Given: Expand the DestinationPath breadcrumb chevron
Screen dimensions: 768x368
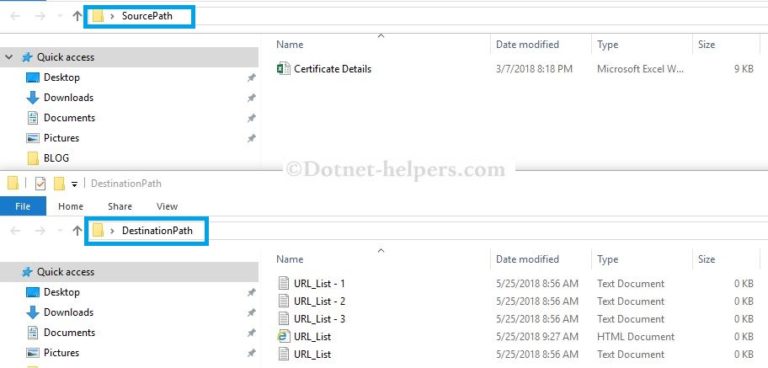Looking at the screenshot, I should [112, 230].
